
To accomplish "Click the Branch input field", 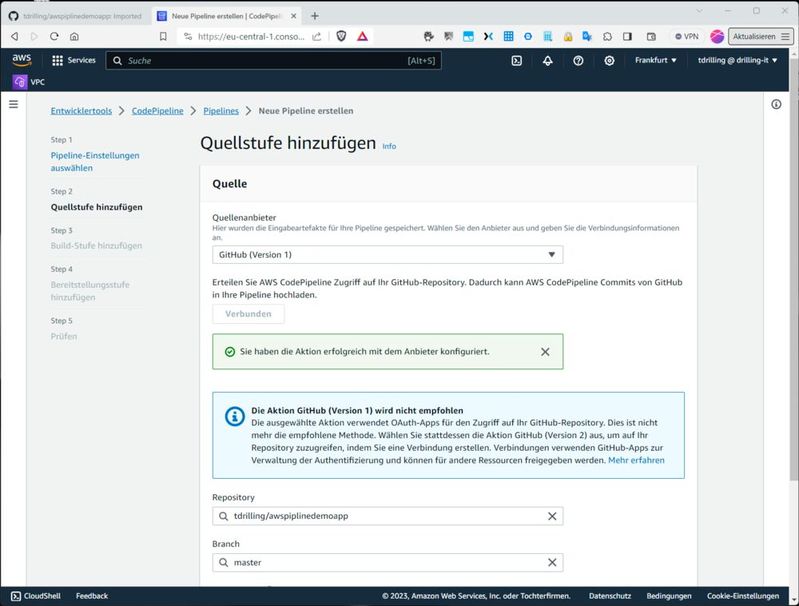I will [387, 563].
